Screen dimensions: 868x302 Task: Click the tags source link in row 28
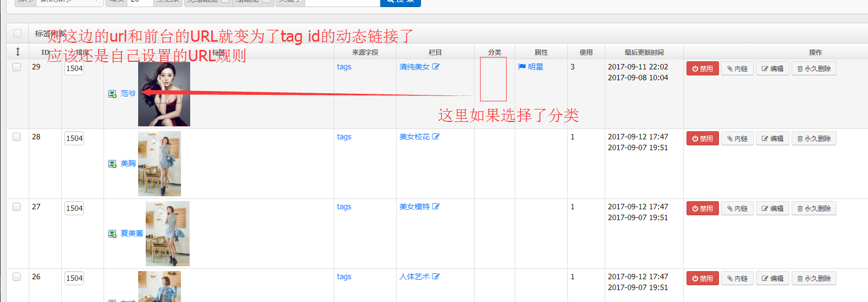coord(344,137)
